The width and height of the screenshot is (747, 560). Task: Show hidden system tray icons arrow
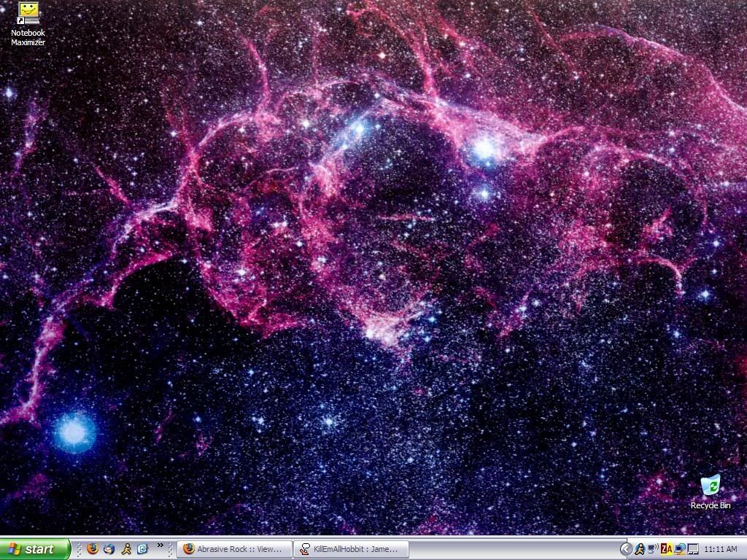(x=627, y=549)
